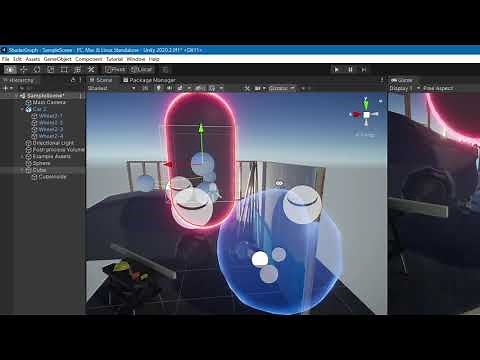Image resolution: width=480 pixels, height=360 pixels.
Task: Click center cube of orientation gizmo
Action: 366,115
